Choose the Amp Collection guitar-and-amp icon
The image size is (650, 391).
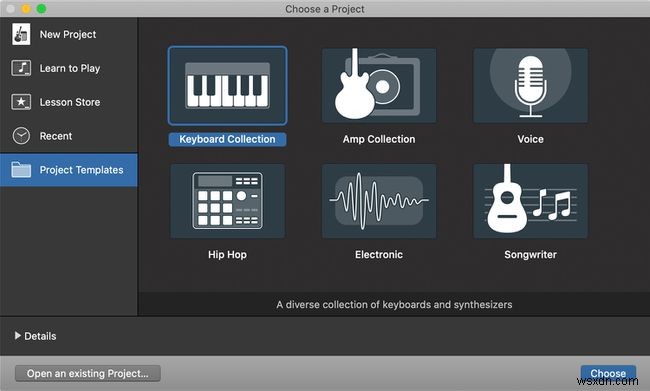click(379, 85)
